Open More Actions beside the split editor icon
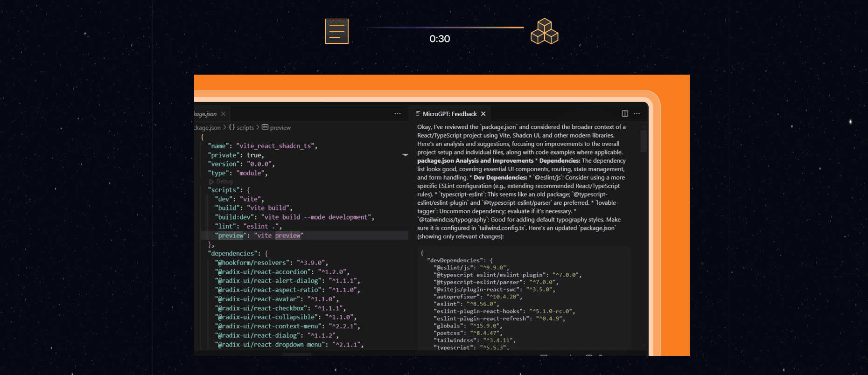 coord(637,113)
